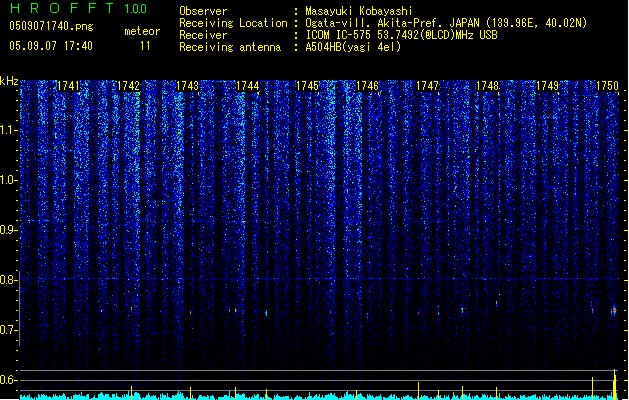This screenshot has width=629, height=400.
Task: Click the brightest meteor echo below 1750
Action: click(x=614, y=311)
